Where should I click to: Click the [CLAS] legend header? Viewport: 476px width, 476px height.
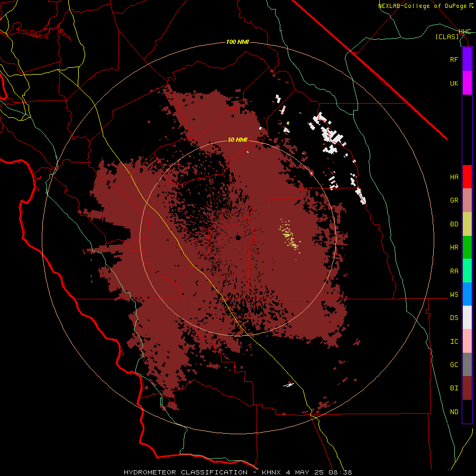(447, 36)
